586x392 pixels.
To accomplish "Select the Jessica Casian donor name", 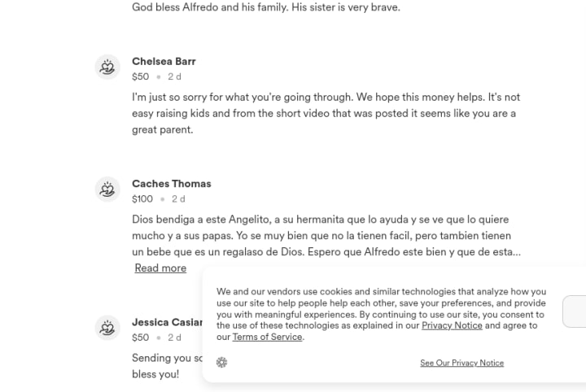I will coord(167,322).
